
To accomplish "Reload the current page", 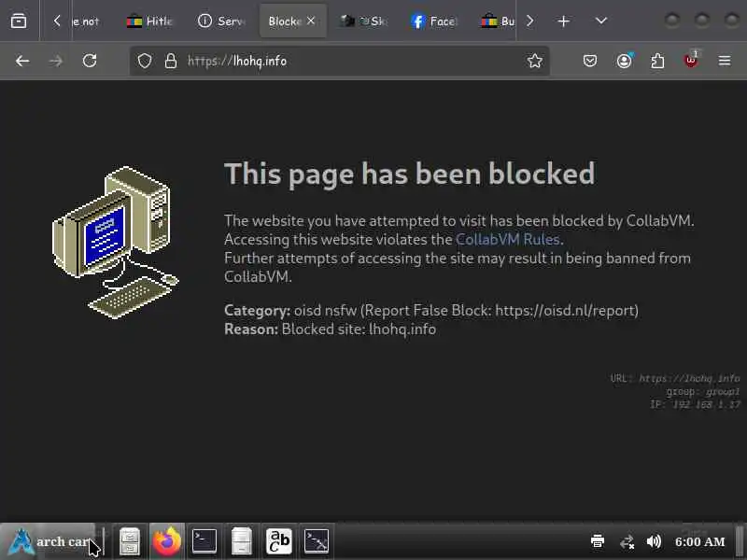I will pos(90,61).
